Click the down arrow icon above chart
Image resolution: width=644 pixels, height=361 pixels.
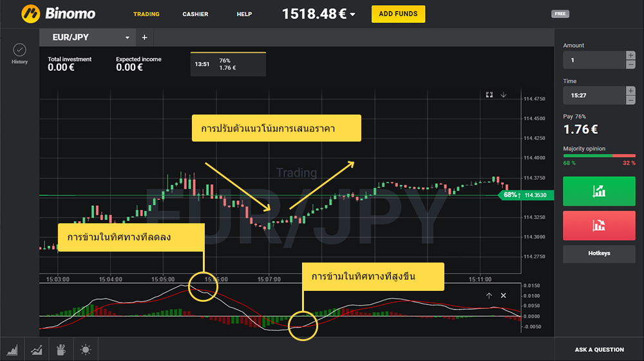click(x=504, y=95)
